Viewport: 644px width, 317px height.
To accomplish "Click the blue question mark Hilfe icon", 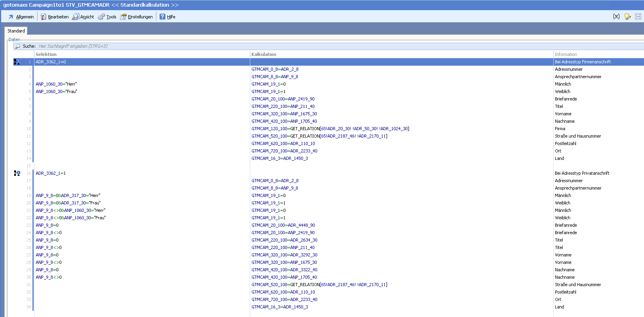I will (162, 17).
